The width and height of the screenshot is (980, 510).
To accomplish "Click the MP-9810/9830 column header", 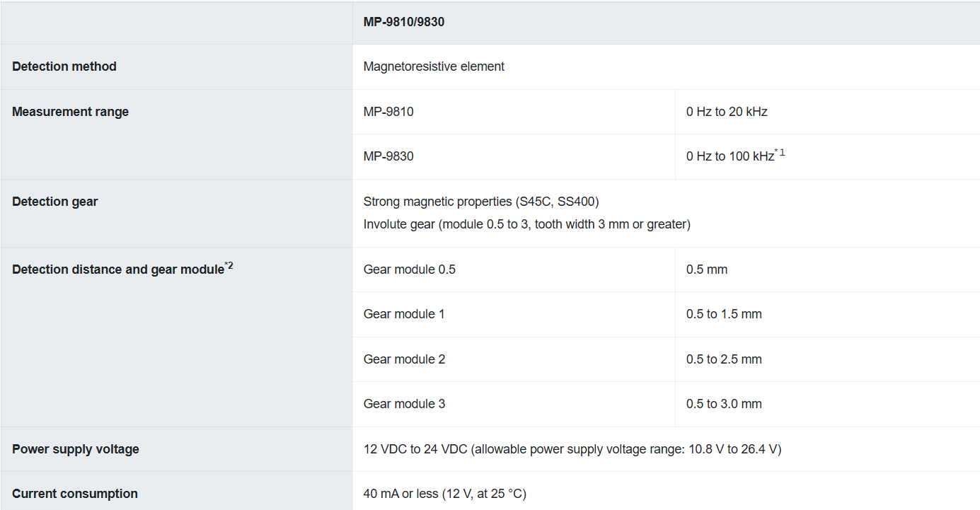I will tap(403, 22).
